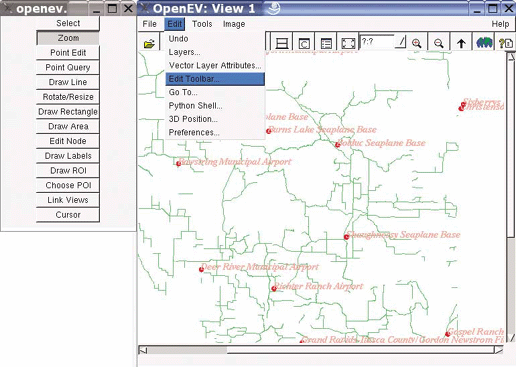Choose Layers... from the Edit menu
The height and width of the screenshot is (367, 516).
click(215, 52)
